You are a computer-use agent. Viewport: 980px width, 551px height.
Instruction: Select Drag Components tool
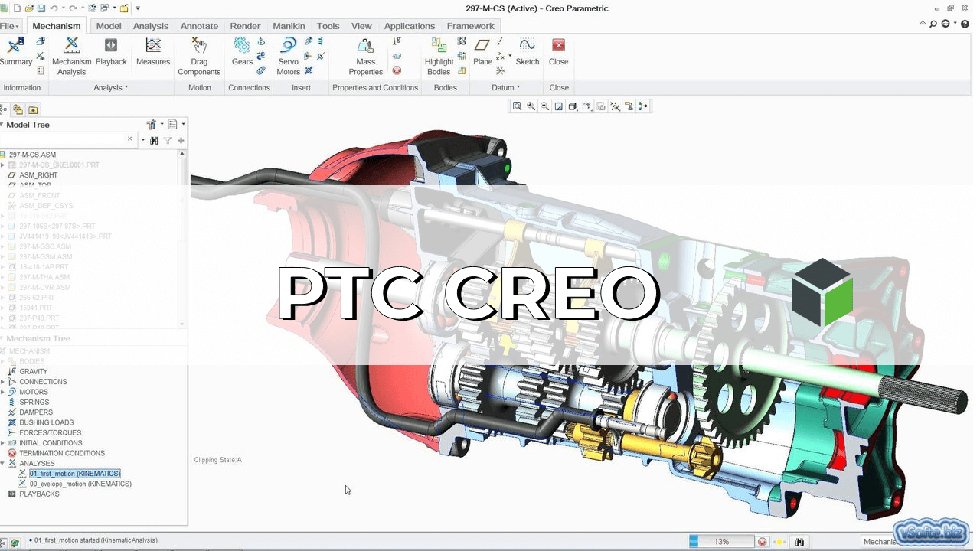click(199, 55)
